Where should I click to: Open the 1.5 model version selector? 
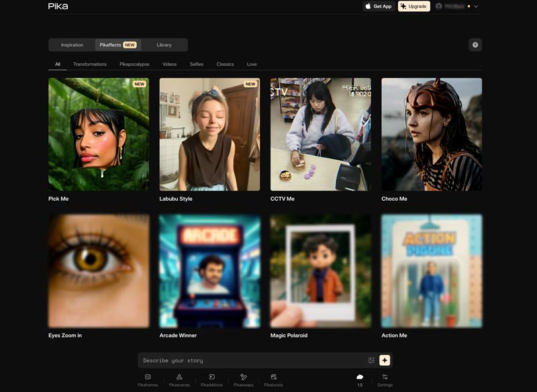(360, 380)
